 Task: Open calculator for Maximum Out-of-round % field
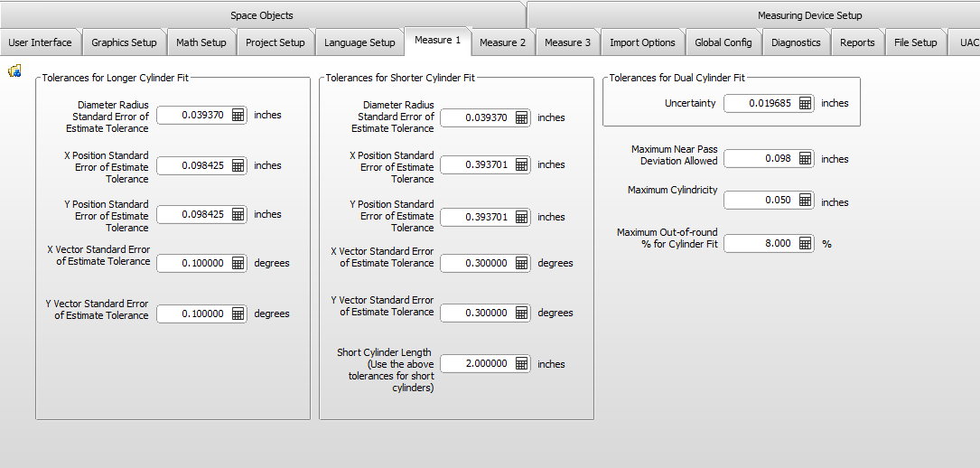tap(805, 243)
